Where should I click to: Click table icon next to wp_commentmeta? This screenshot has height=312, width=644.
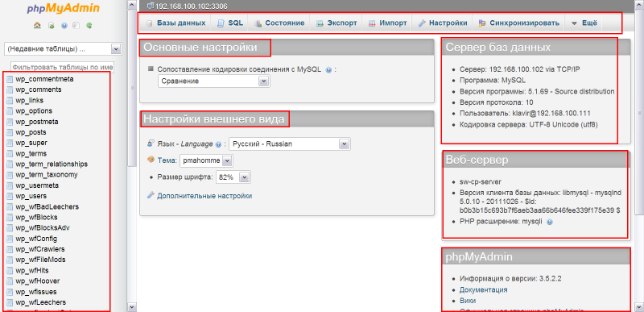(x=10, y=79)
